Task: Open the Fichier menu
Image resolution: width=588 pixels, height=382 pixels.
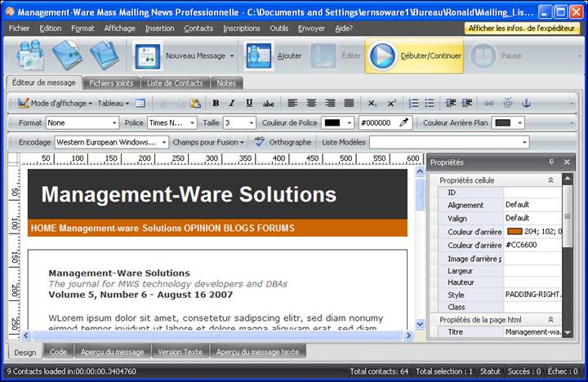Action: click(x=19, y=28)
